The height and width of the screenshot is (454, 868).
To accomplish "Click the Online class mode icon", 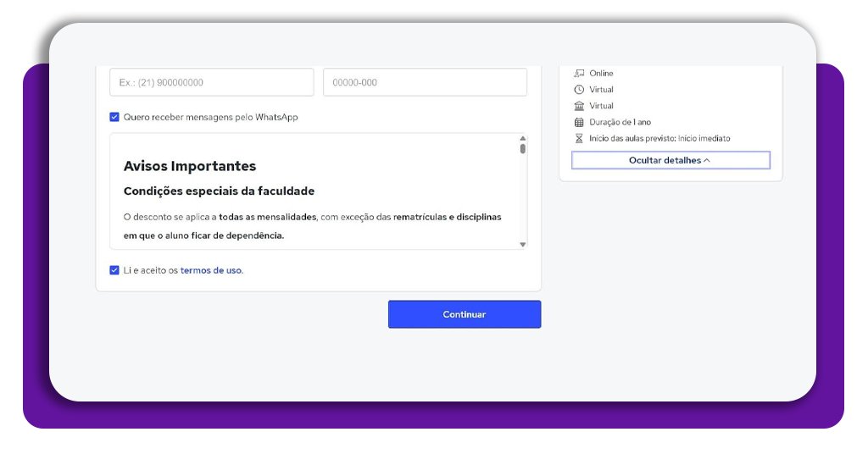I will coord(579,74).
